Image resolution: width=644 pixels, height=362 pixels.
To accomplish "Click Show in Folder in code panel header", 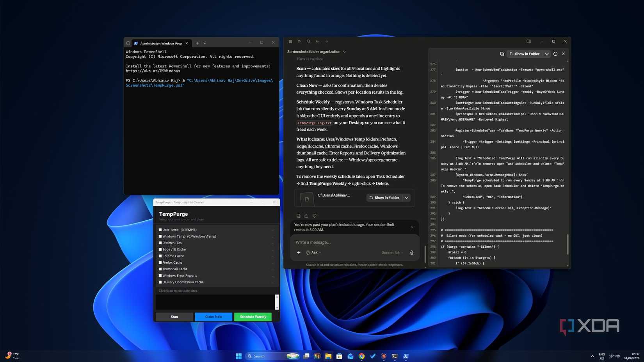I will pyautogui.click(x=525, y=54).
